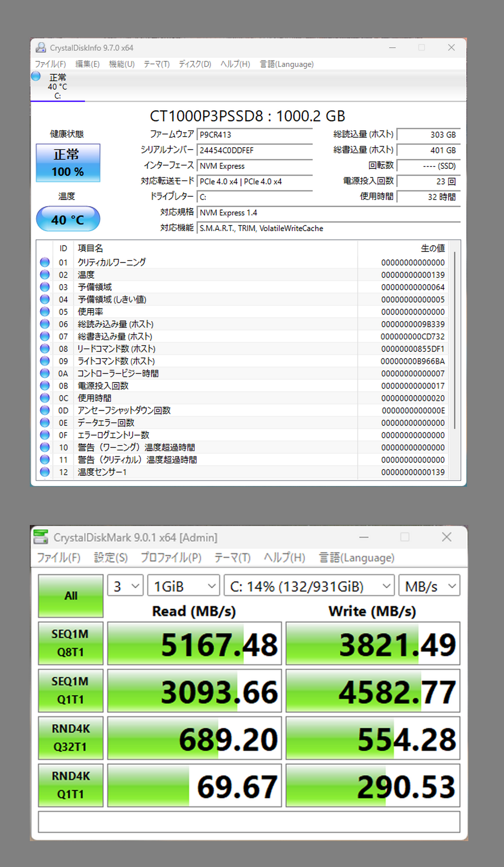The height and width of the screenshot is (867, 504).
Task: Click the 対応転送モード value PCIe 4.0 x4
Action: (x=255, y=182)
